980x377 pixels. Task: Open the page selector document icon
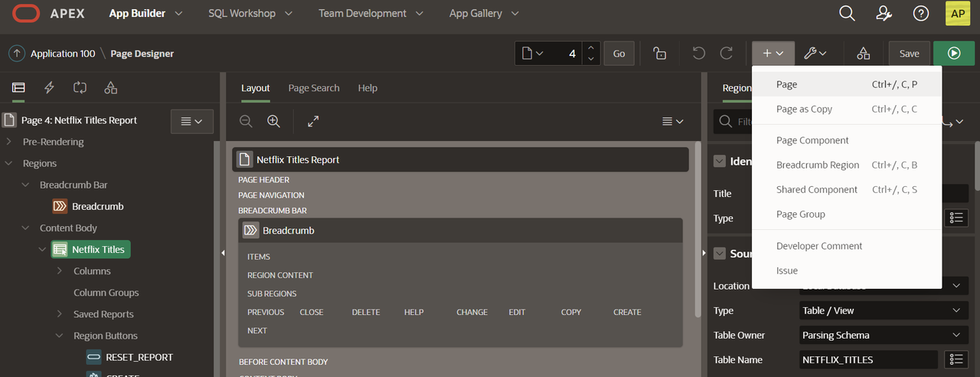coord(532,53)
